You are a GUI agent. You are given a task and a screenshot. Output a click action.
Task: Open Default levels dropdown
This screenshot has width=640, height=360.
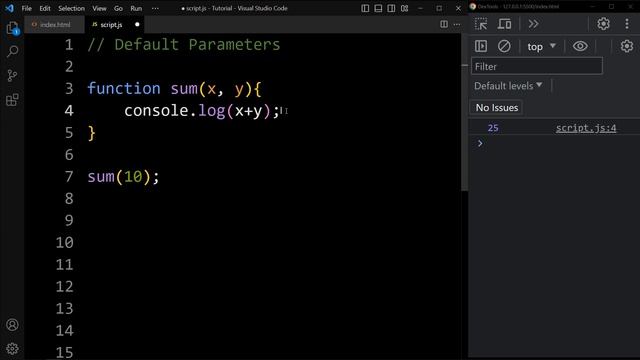(508, 86)
